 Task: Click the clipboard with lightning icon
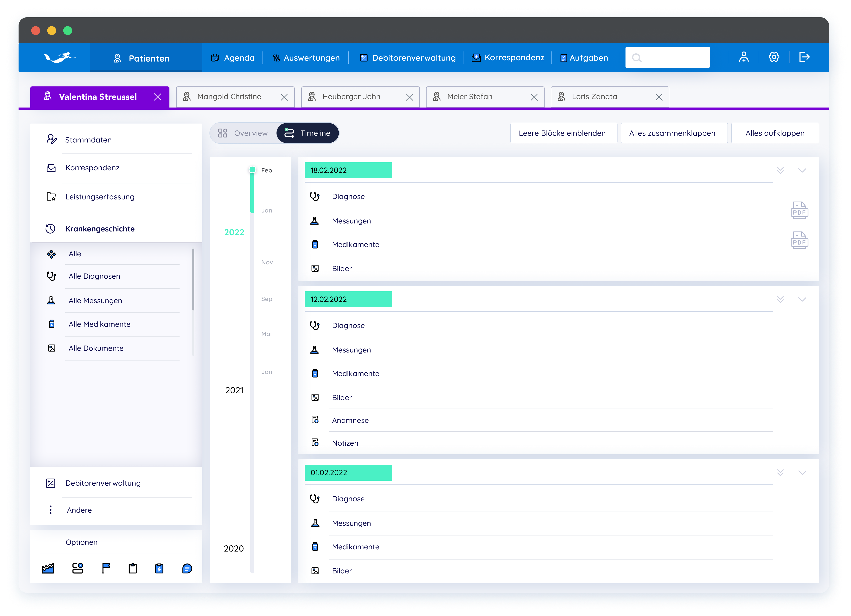coord(160,568)
